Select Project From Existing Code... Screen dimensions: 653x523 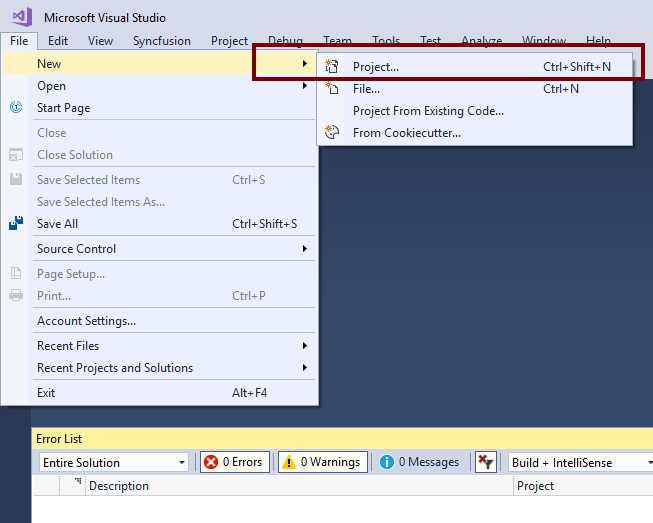pos(474,111)
